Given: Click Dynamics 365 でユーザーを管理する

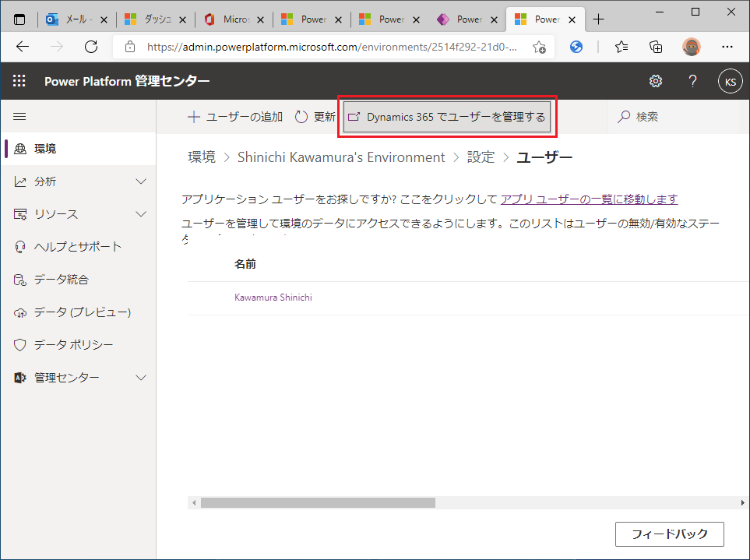Looking at the screenshot, I should [447, 117].
